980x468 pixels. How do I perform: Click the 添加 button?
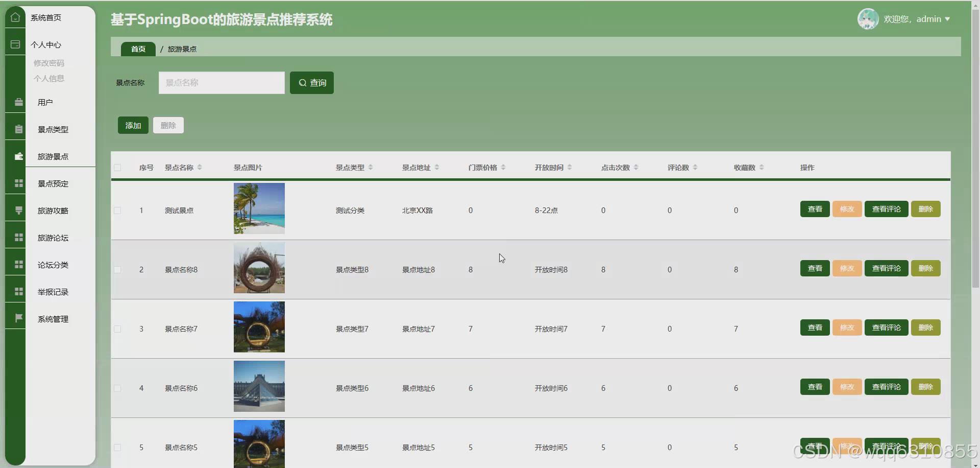click(132, 125)
